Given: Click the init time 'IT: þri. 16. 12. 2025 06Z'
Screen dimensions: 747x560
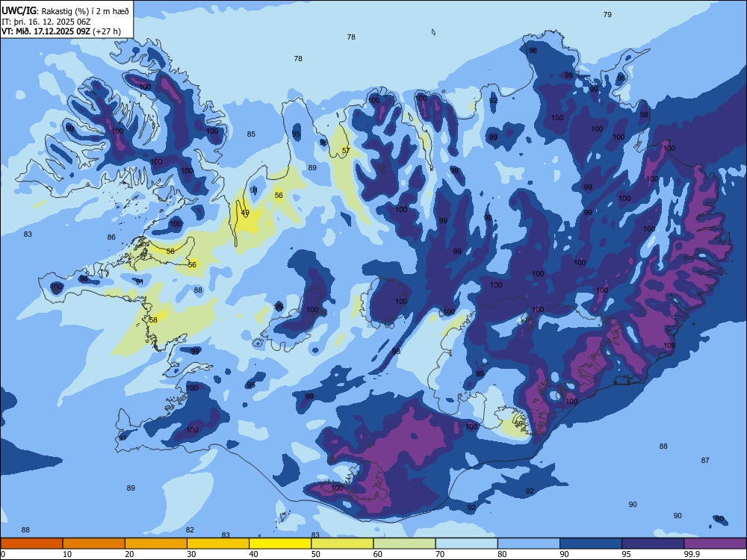Looking at the screenshot, I should pos(46,22).
